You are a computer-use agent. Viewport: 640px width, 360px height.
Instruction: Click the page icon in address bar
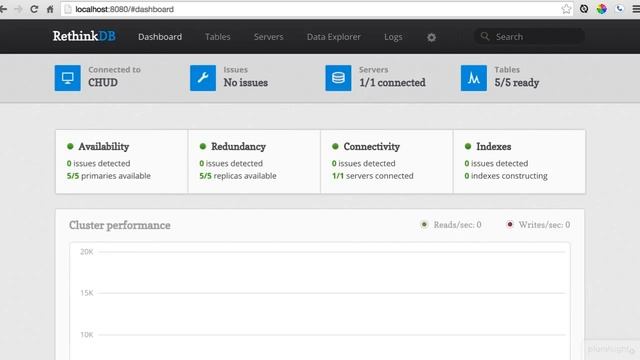68,9
